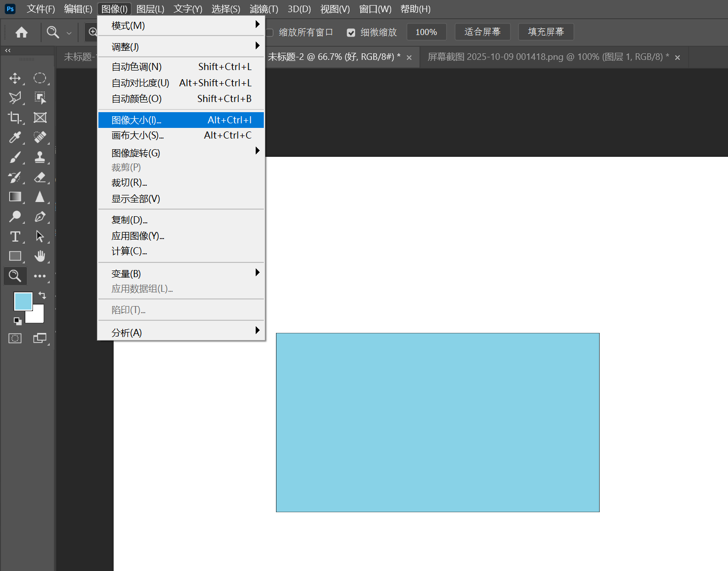Select the Pen tool

point(40,217)
